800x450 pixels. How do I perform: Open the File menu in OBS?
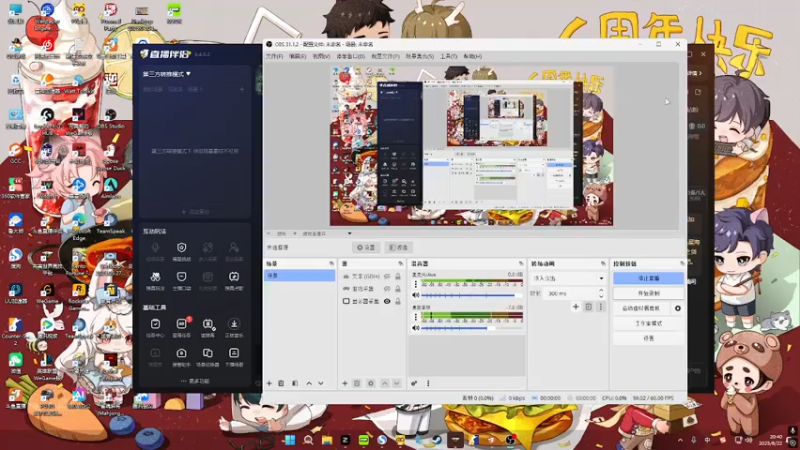coord(274,57)
